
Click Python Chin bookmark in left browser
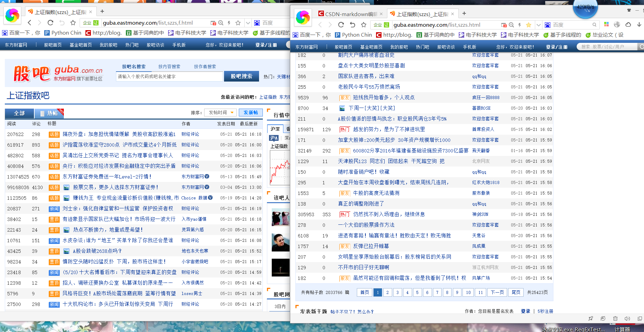(63, 33)
